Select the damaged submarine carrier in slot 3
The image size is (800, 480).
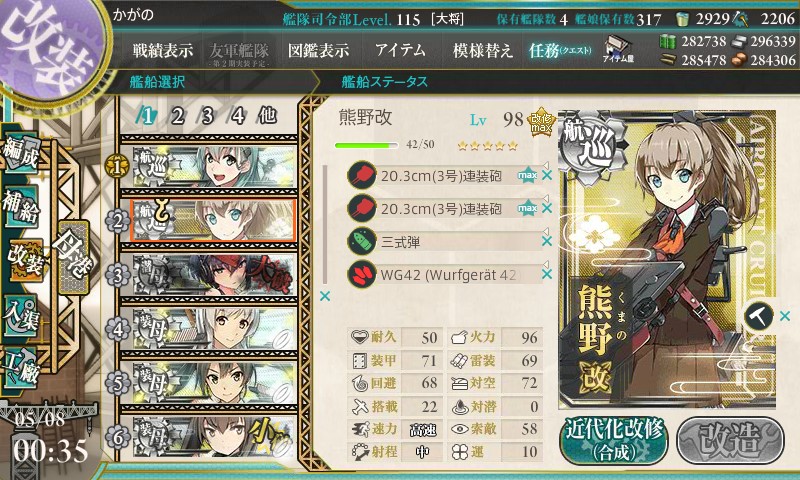[x=214, y=275]
